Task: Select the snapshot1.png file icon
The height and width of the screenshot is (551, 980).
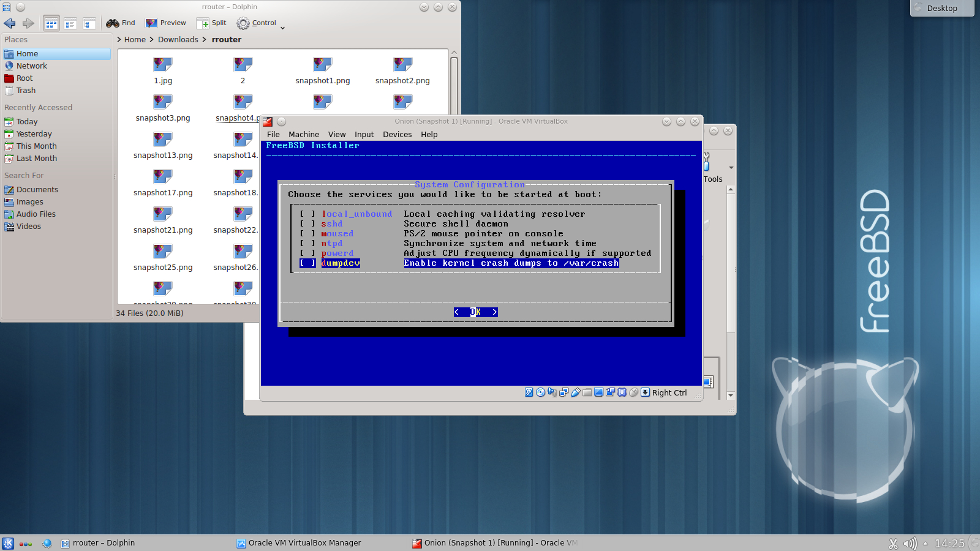Action: click(x=323, y=65)
